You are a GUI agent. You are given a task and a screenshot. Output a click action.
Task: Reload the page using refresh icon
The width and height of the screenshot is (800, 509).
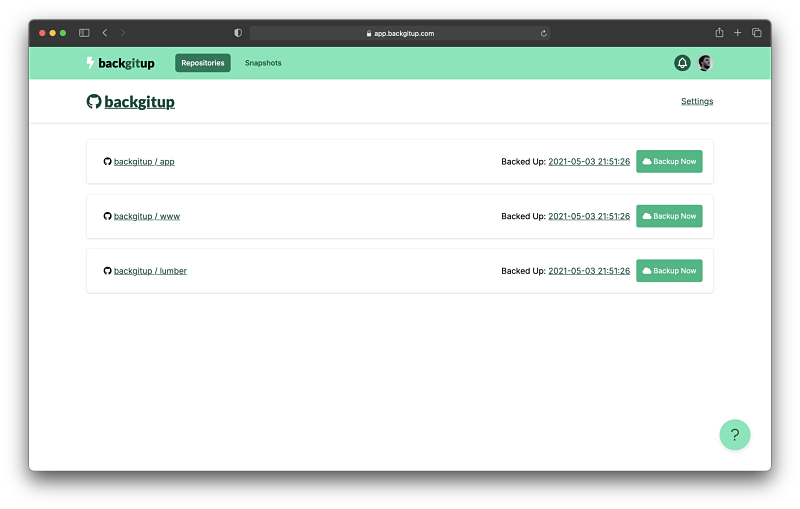543,33
